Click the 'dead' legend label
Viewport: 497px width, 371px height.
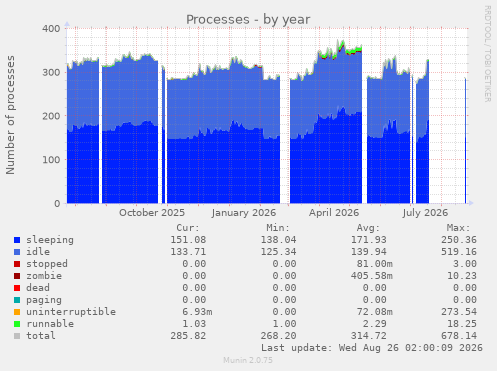click(38, 288)
